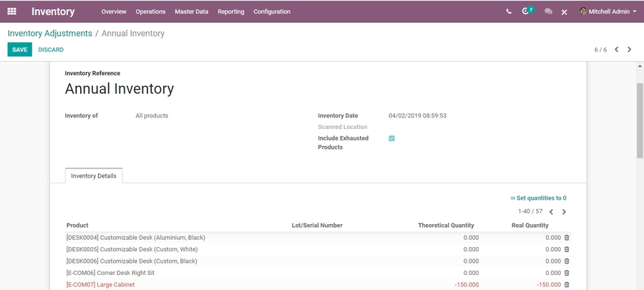Select the Inventory Details tab

[x=94, y=176]
